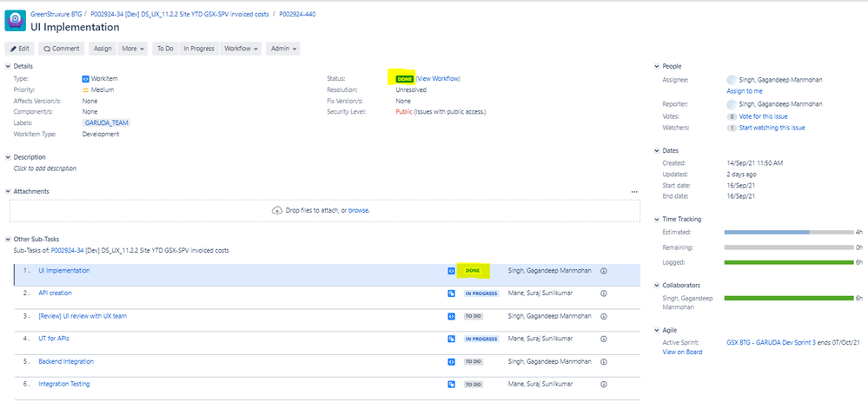Open the UT for APIs sub-task link
The width and height of the screenshot is (868, 402).
coord(54,339)
